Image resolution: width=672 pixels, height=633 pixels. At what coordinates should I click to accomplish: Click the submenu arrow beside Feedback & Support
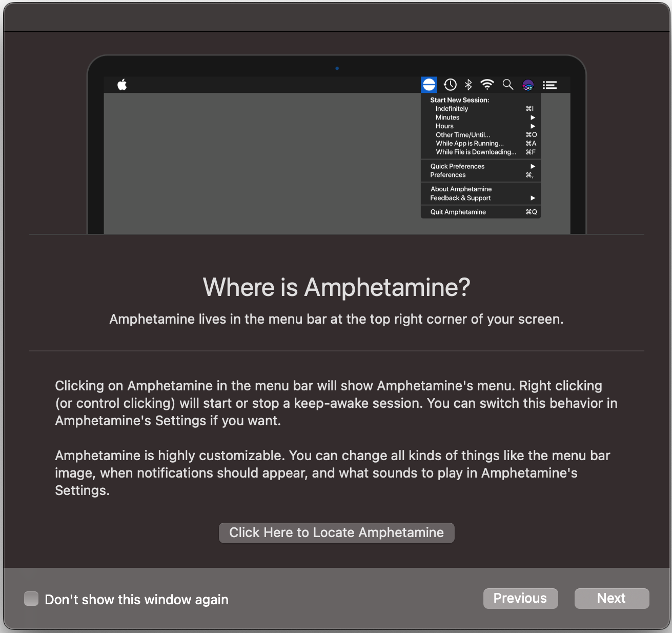point(533,198)
